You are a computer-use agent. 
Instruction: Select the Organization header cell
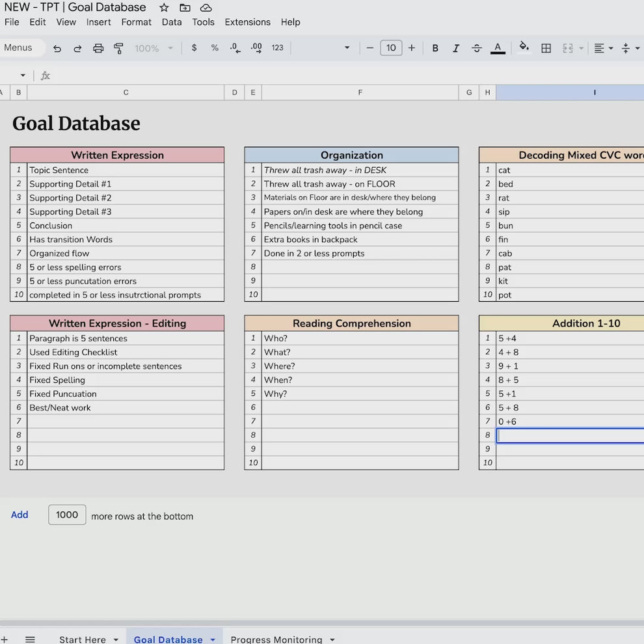pyautogui.click(x=351, y=155)
